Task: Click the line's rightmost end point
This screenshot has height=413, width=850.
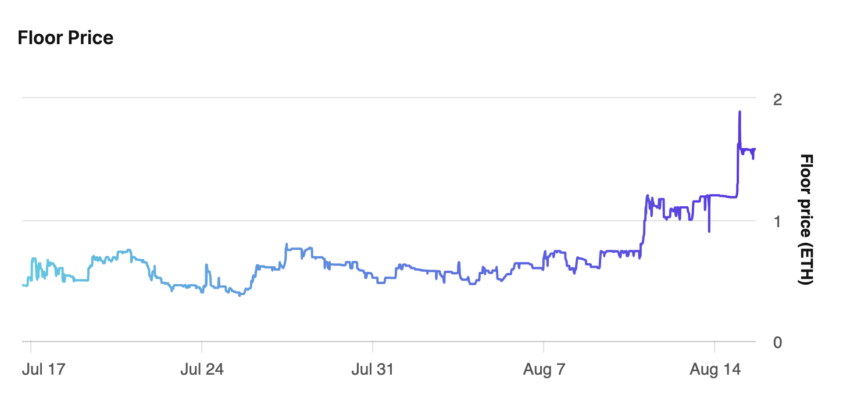Action: (x=755, y=150)
